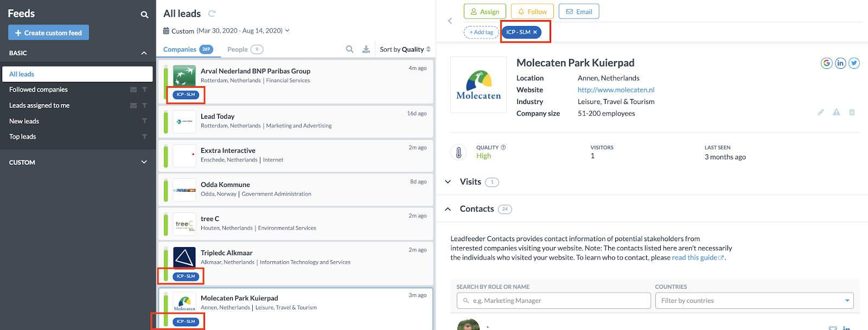The width and height of the screenshot is (868, 330).
Task: Switch to the People tab
Action: pyautogui.click(x=238, y=49)
